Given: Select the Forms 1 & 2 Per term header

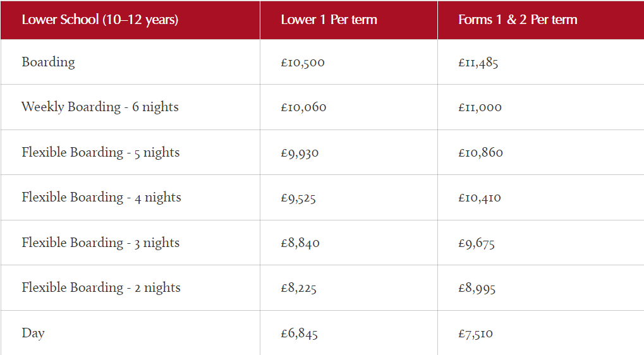Looking at the screenshot, I should tap(518, 20).
